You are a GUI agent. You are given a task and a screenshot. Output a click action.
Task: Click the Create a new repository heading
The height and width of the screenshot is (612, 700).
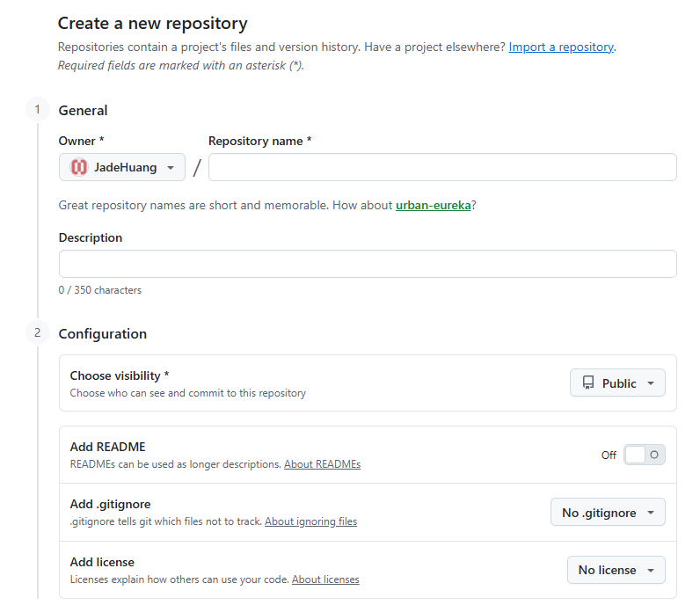[153, 24]
